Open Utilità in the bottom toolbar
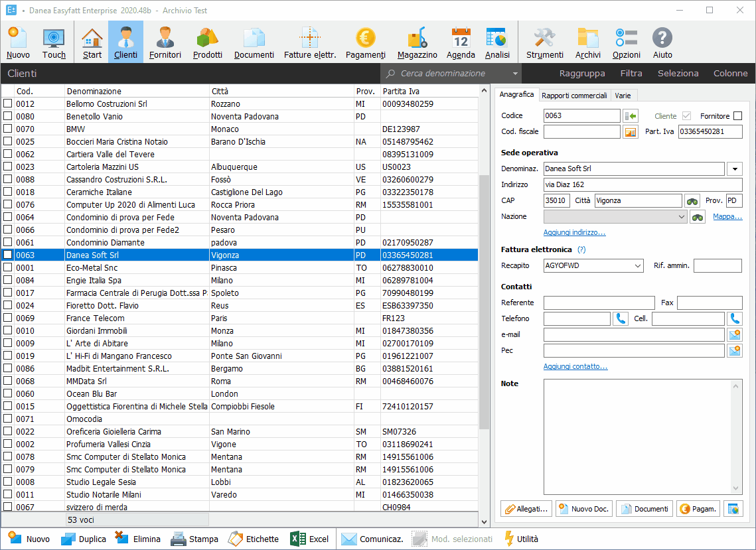756x550 pixels. click(x=521, y=539)
